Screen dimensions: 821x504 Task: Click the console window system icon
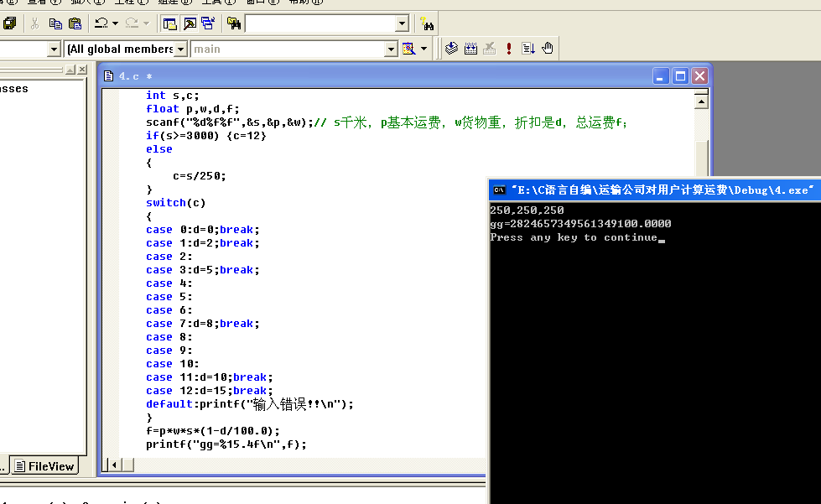(499, 190)
